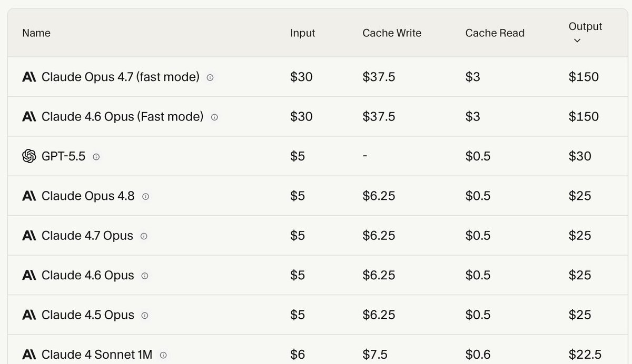Click info icon beside Claude 4.6 Opus (Fast mode)
632x364 pixels.
click(214, 117)
